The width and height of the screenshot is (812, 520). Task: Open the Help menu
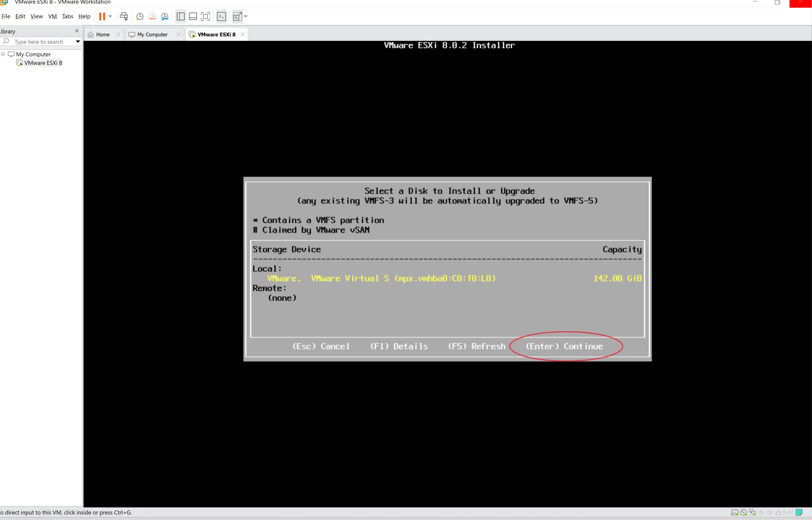(x=84, y=16)
